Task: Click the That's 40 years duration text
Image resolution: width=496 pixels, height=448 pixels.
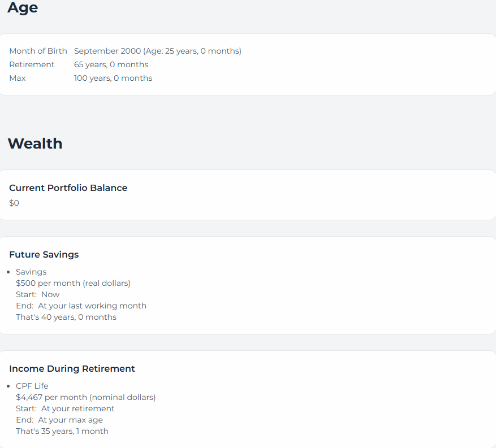Action: [66, 317]
